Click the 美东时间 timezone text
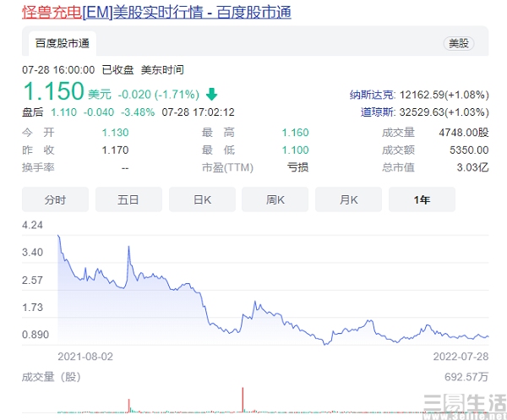This screenshot has height=420, width=507. [162, 70]
